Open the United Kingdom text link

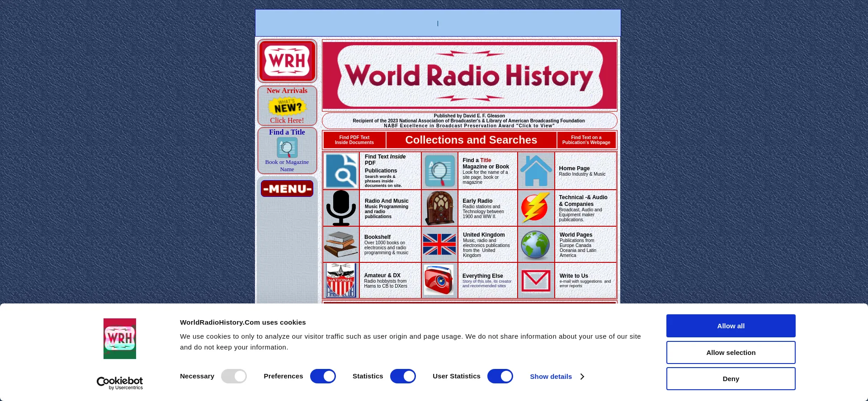coord(484,235)
